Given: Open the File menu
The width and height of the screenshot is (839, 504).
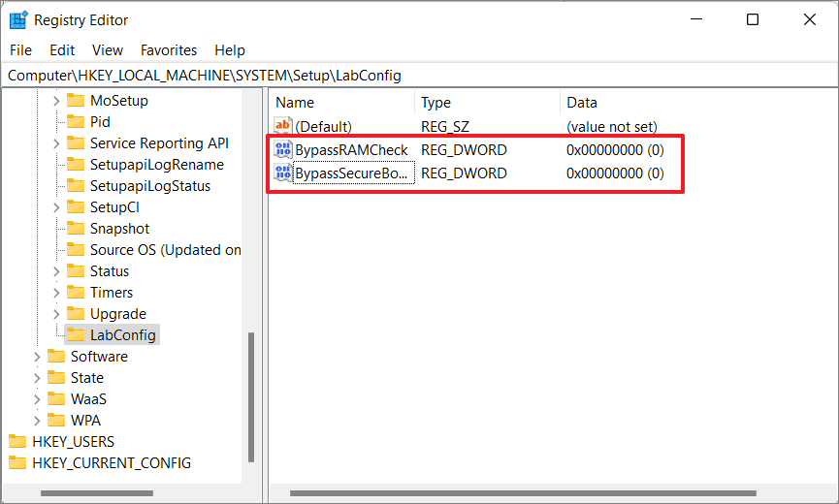Looking at the screenshot, I should coord(21,50).
